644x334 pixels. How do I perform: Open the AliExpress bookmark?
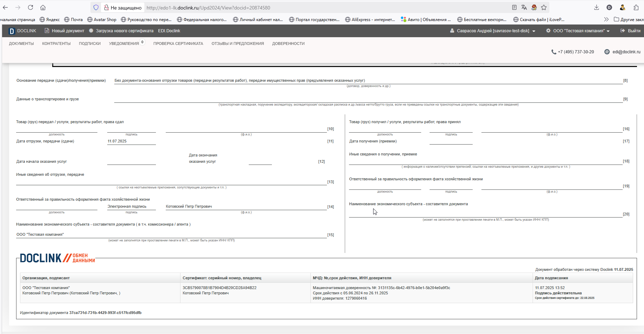click(370, 20)
